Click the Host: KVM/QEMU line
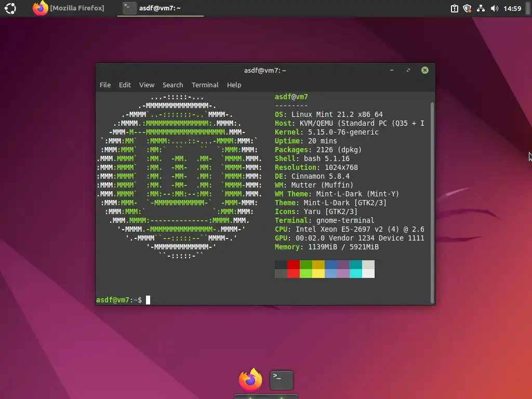The width and height of the screenshot is (532, 399). click(349, 123)
